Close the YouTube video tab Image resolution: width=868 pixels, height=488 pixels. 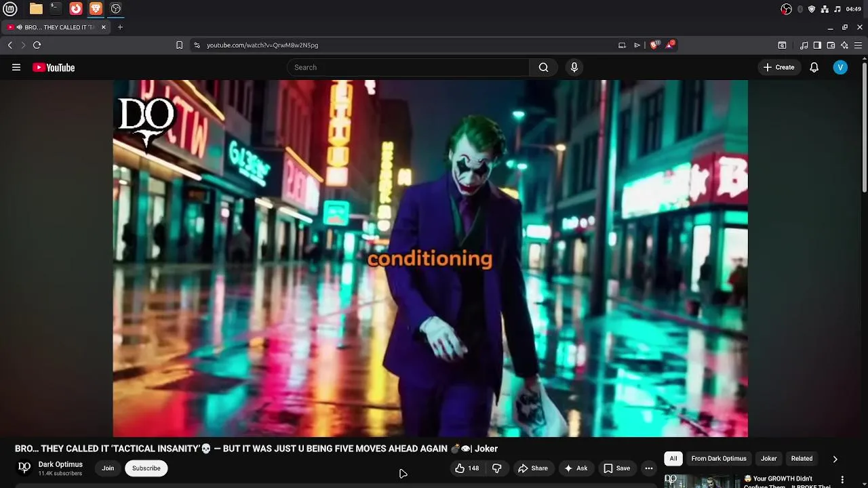[104, 27]
